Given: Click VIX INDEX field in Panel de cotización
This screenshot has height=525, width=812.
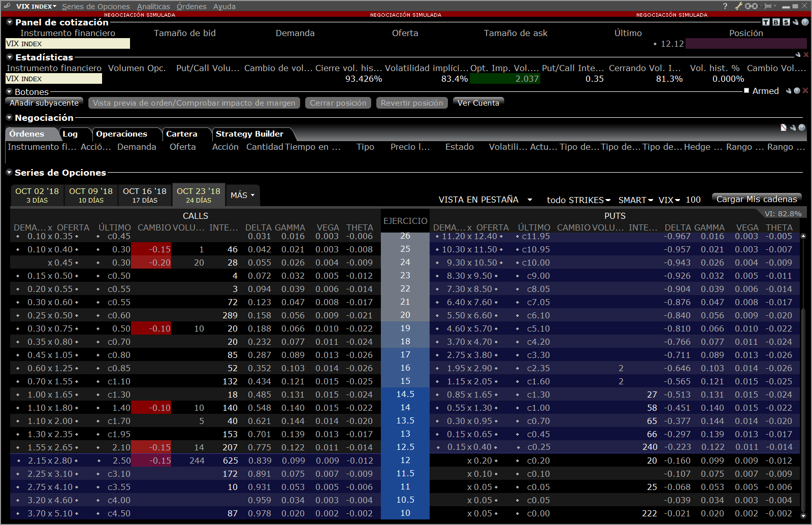Looking at the screenshot, I should point(68,44).
